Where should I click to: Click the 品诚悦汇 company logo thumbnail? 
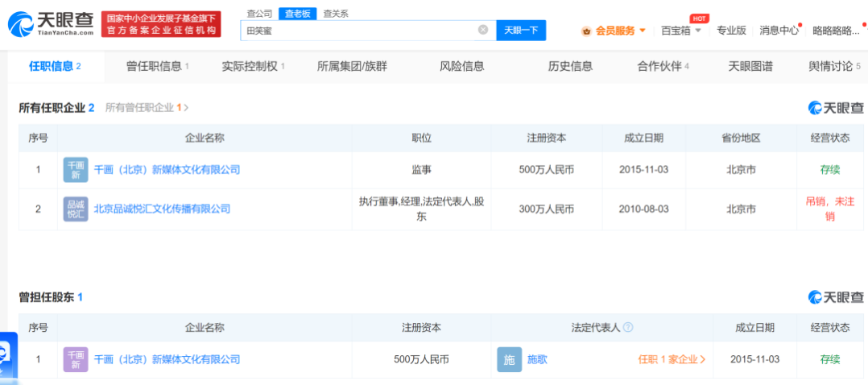click(x=76, y=209)
